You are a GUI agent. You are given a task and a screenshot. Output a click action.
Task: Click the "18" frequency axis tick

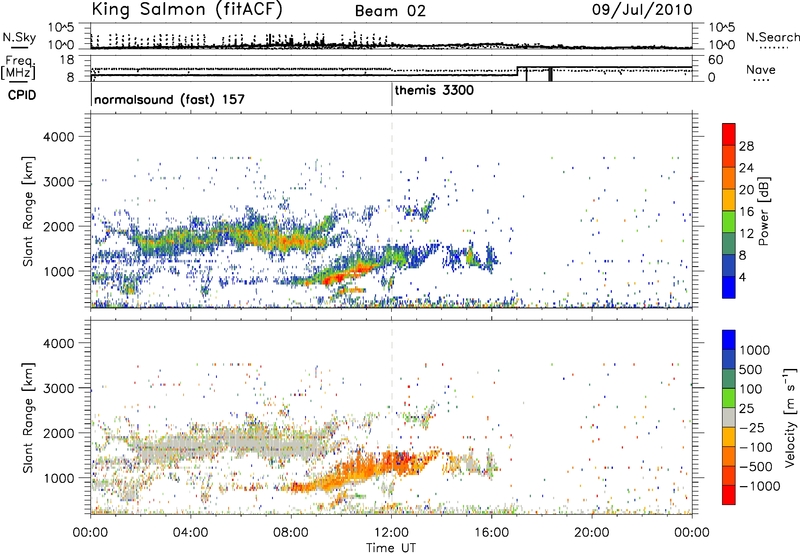click(x=66, y=60)
